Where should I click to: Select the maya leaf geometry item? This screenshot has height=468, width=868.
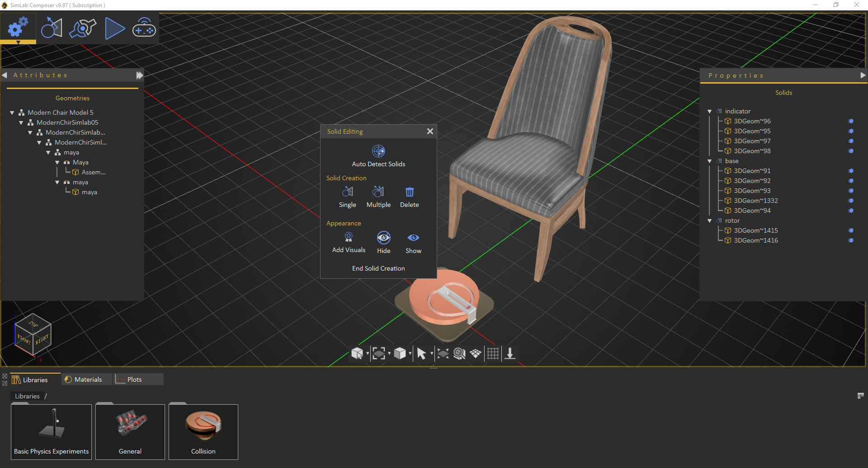tap(85, 192)
